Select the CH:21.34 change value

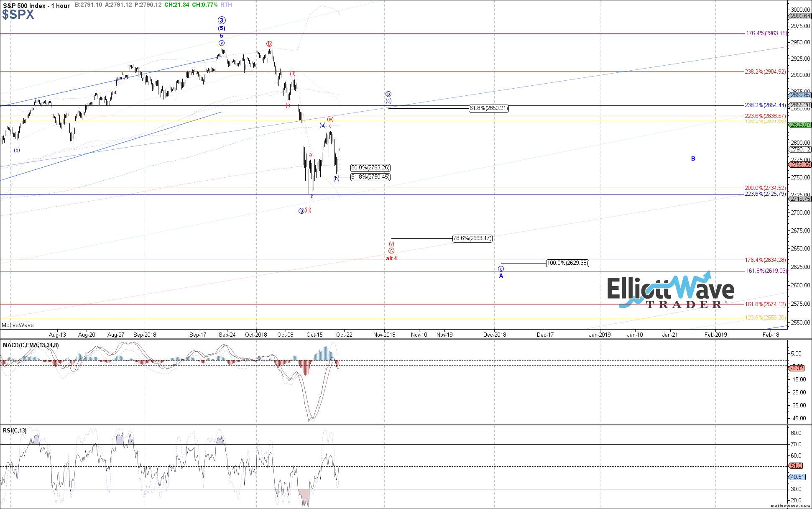pos(177,5)
